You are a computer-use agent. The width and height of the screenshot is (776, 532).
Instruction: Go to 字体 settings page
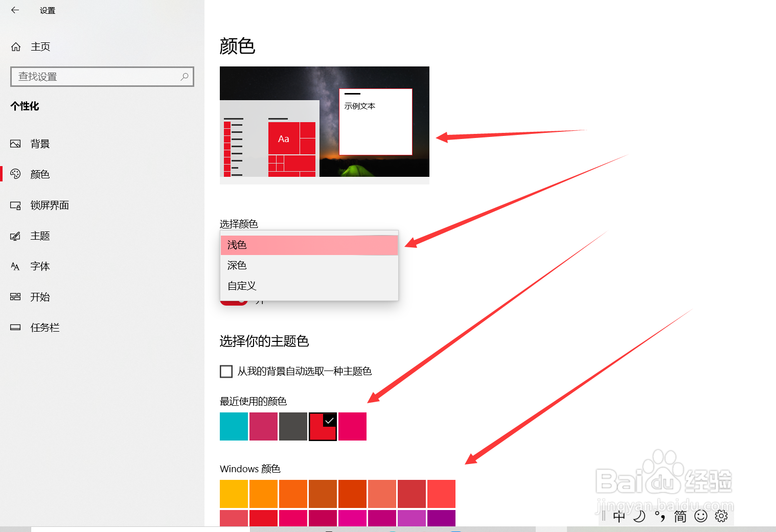40,266
